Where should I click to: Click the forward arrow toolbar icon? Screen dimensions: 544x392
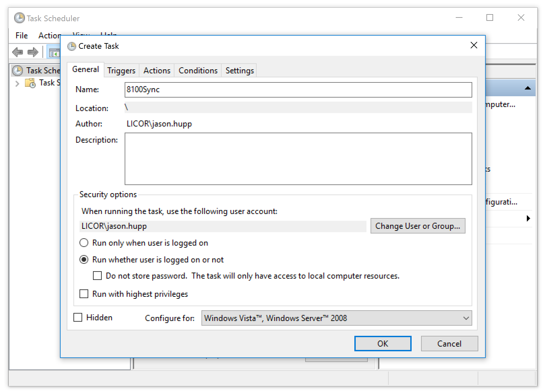tap(33, 52)
